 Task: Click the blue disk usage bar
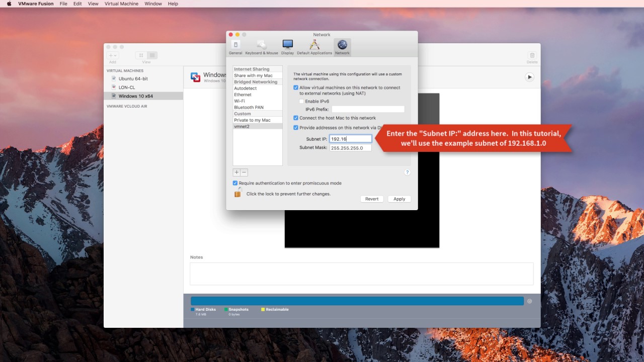357,301
